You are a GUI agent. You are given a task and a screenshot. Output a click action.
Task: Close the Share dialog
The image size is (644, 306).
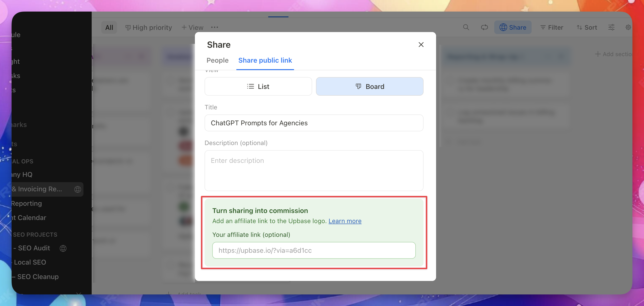click(421, 45)
